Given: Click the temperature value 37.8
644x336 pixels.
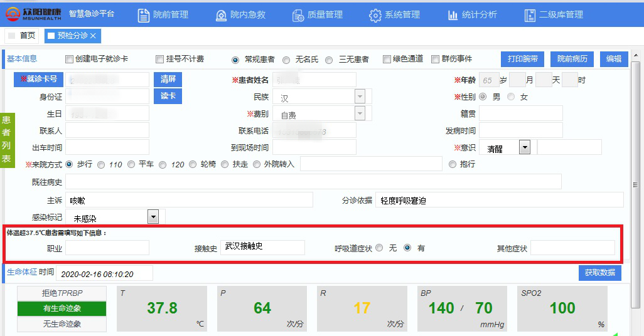Looking at the screenshot, I should click(162, 308).
